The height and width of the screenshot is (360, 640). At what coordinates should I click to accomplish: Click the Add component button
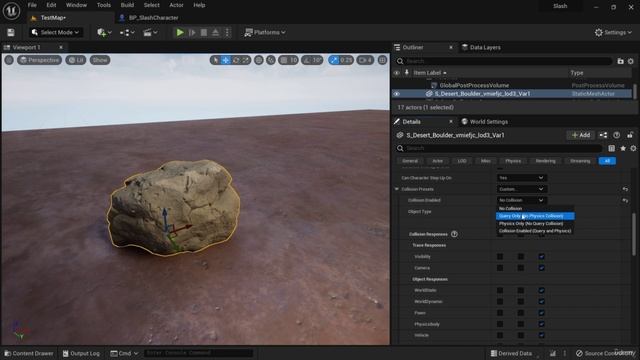point(580,135)
